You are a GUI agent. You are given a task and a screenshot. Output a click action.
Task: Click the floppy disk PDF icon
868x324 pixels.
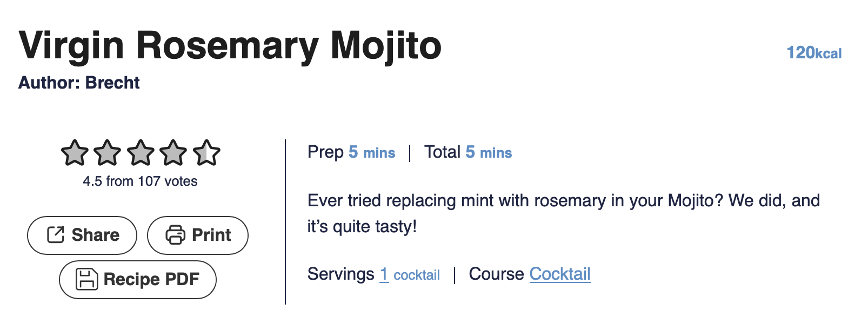tap(86, 279)
